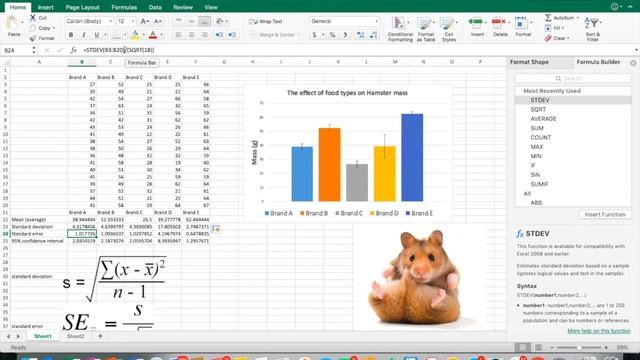Open Conditional Formatting
Screen dimensions: 640x360
click(x=400, y=29)
